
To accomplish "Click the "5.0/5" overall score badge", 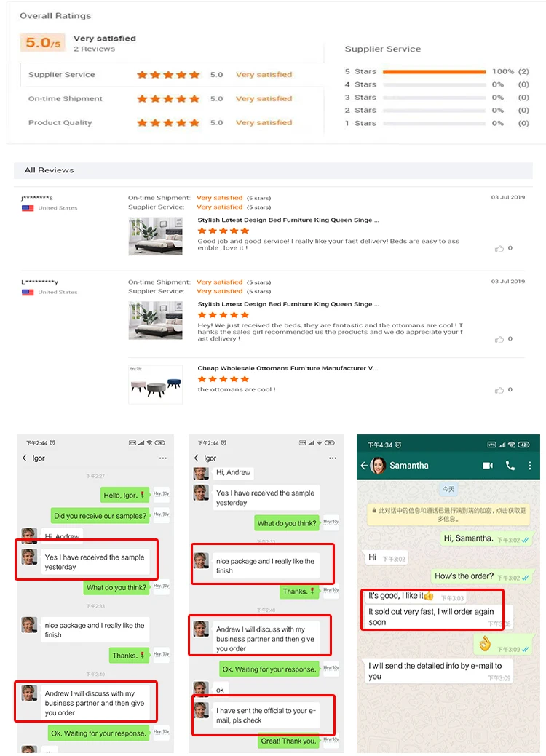I will 43,42.
